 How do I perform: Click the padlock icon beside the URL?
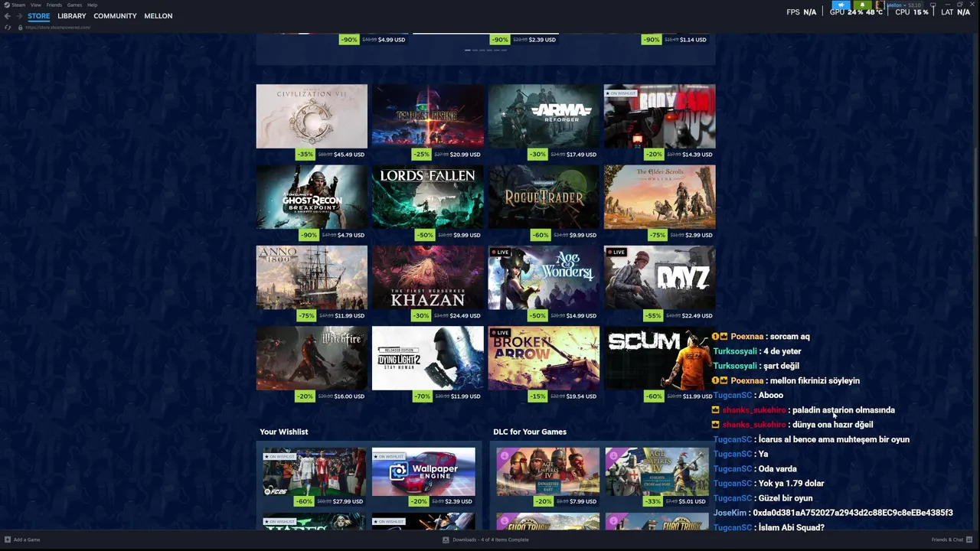pyautogui.click(x=20, y=28)
